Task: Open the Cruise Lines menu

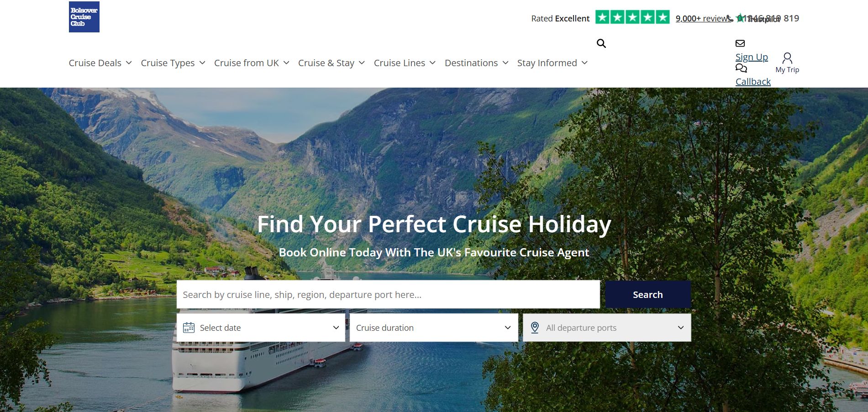Action: [x=405, y=63]
